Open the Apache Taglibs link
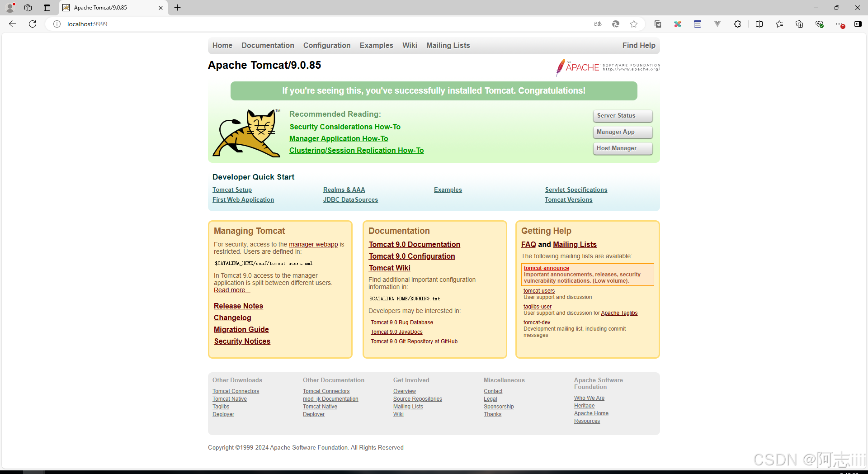 click(x=619, y=313)
